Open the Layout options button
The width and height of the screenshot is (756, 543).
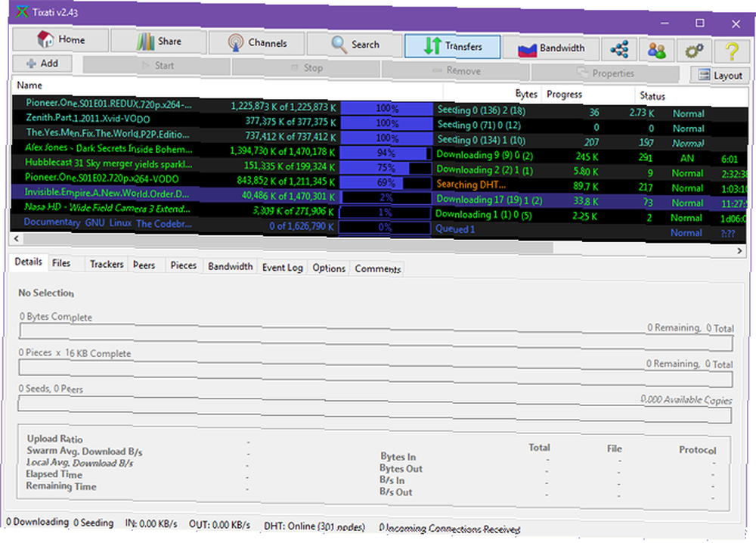[720, 75]
